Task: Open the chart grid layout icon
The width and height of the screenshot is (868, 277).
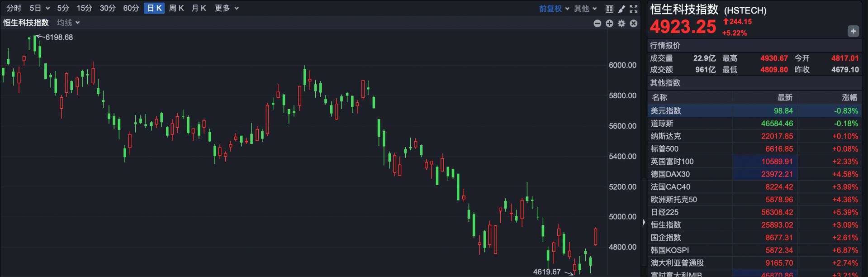Action: click(x=609, y=9)
